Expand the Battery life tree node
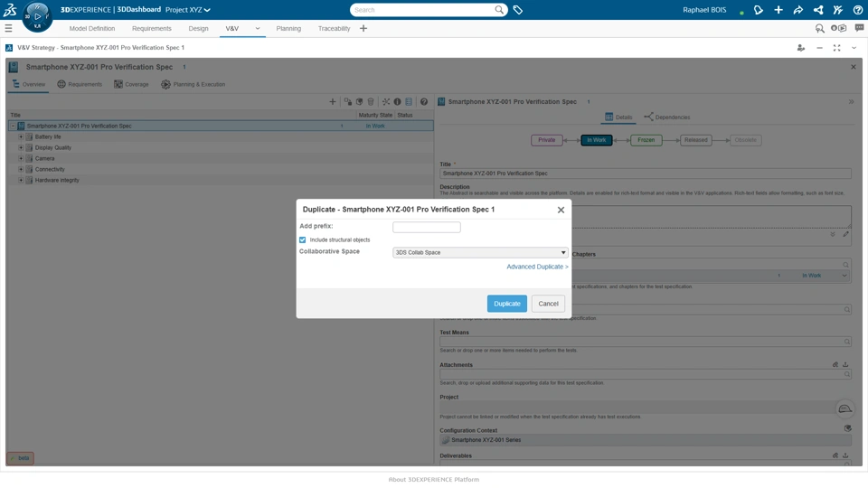Image resolution: width=868 pixels, height=488 pixels. pos(21,136)
